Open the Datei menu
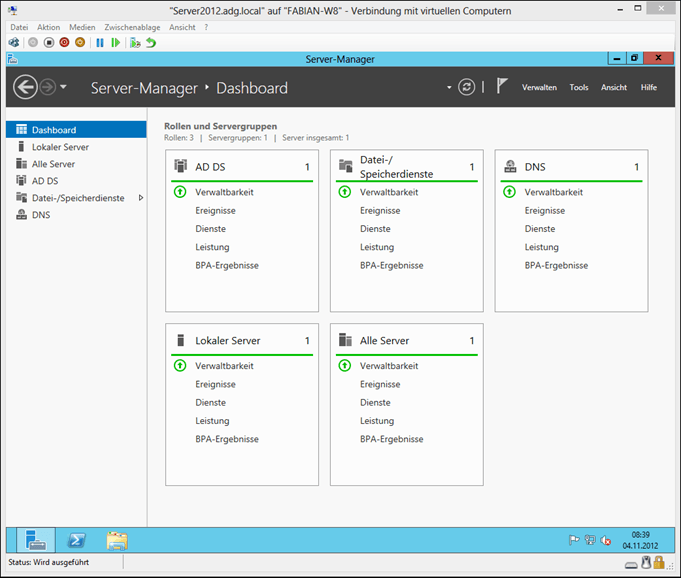Image resolution: width=681 pixels, height=578 pixels. (19, 27)
